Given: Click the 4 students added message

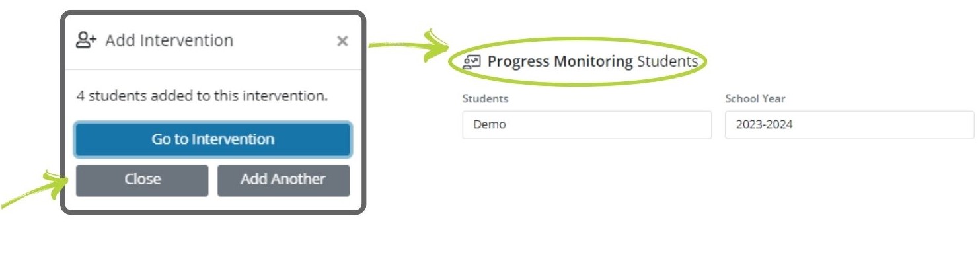Looking at the screenshot, I should coord(202,96).
